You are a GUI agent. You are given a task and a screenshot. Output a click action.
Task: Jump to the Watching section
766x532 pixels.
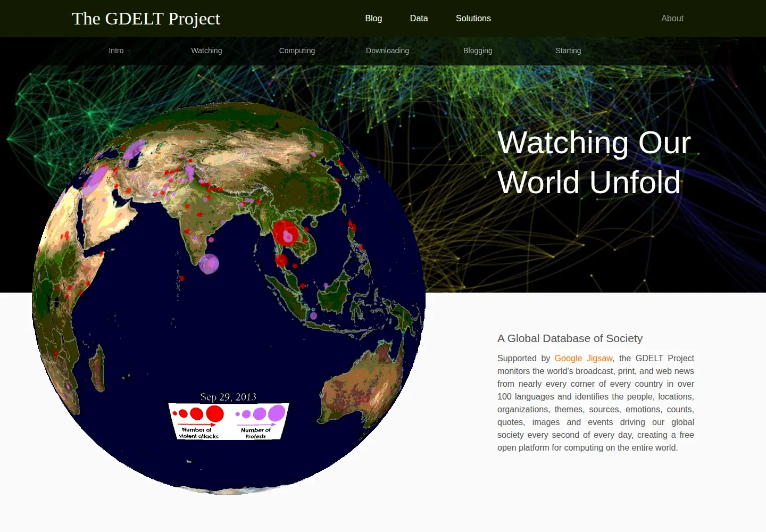click(206, 51)
